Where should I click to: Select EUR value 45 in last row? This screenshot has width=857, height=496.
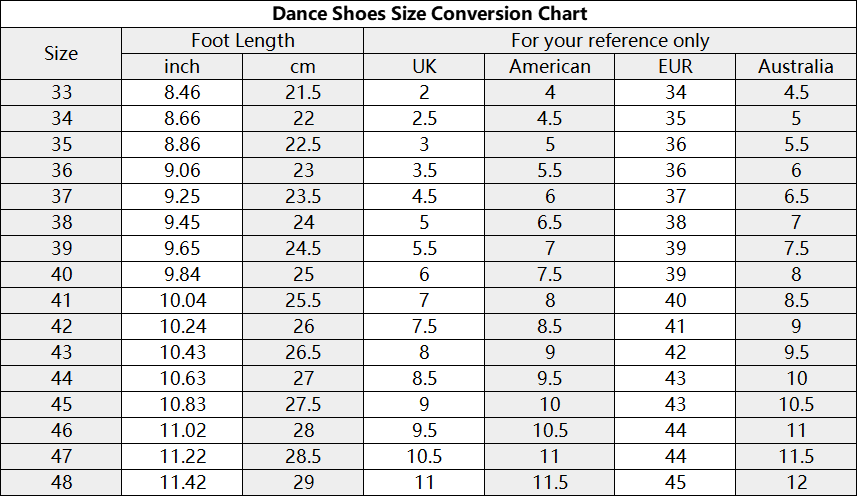[x=673, y=482]
